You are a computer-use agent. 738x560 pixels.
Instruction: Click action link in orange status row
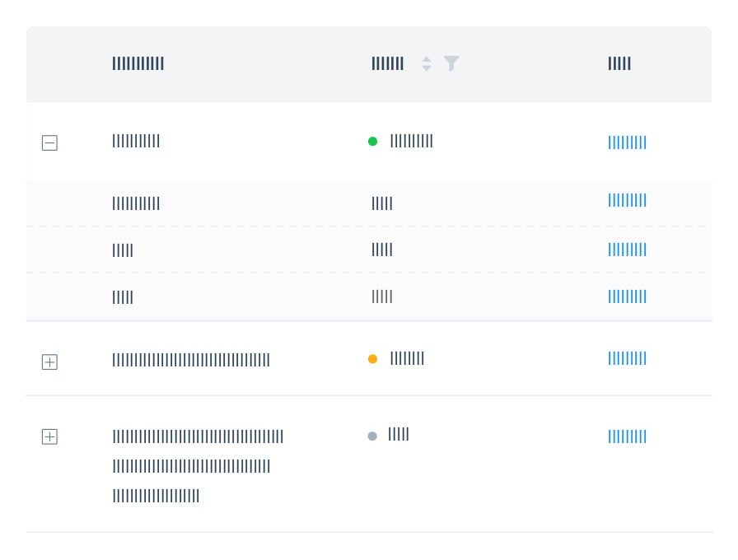[627, 358]
